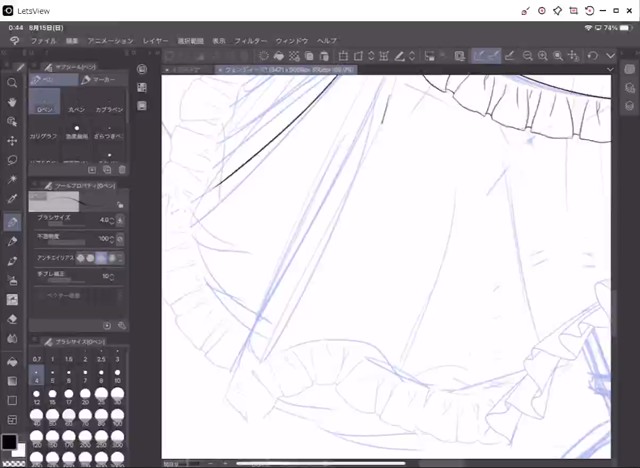Click the LetsView screenshot capture icon

573,11
